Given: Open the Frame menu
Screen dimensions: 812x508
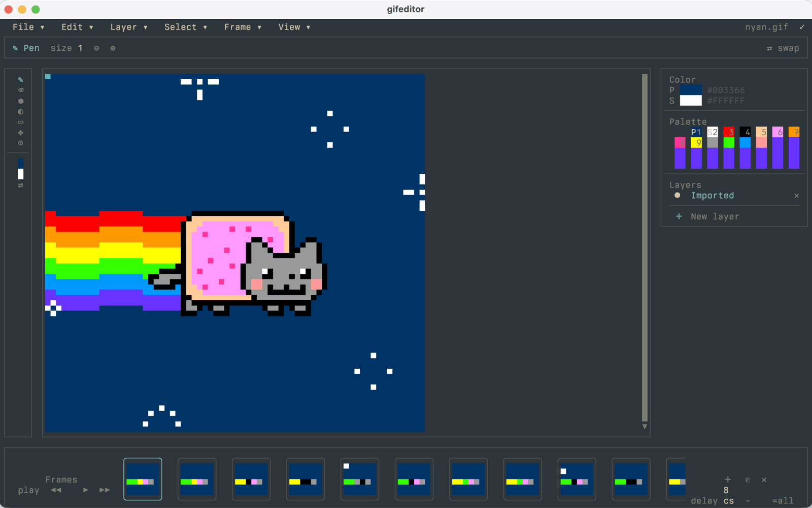Looking at the screenshot, I should [243, 27].
